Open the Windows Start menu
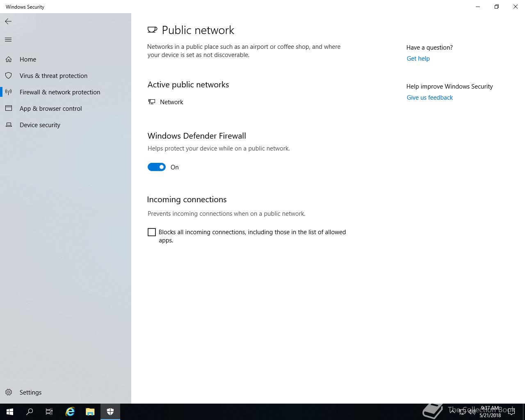This screenshot has width=525, height=420. 10,412
